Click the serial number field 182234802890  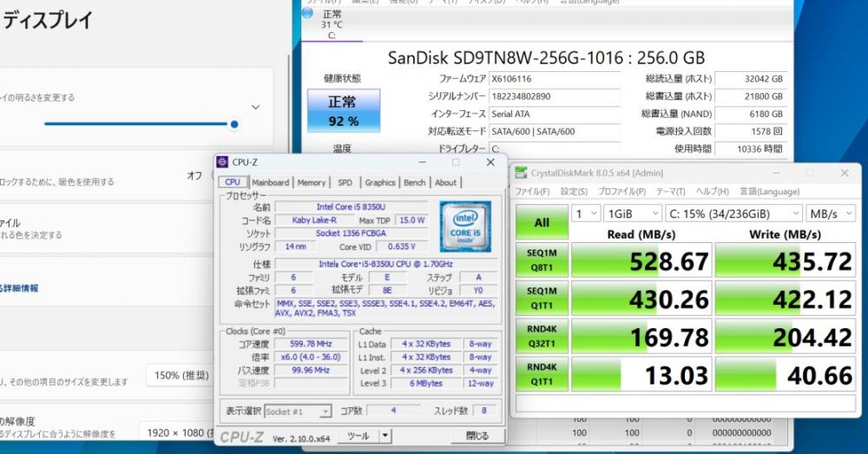(554, 96)
